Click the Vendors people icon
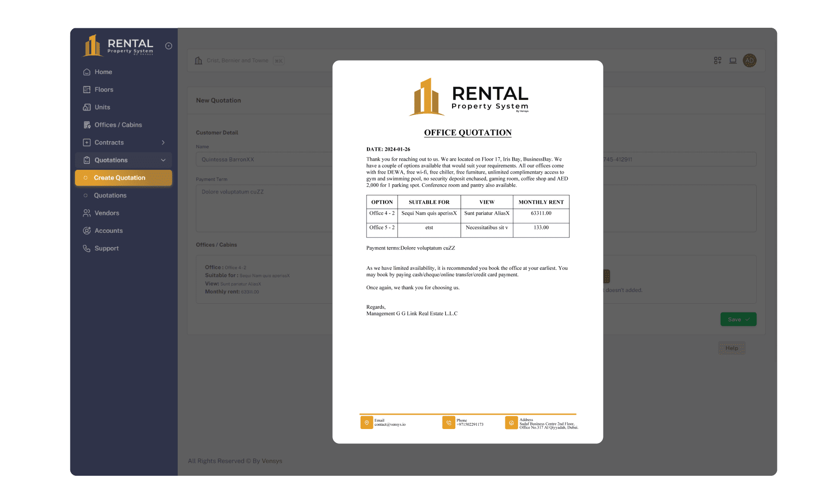The image size is (833, 504). click(87, 213)
